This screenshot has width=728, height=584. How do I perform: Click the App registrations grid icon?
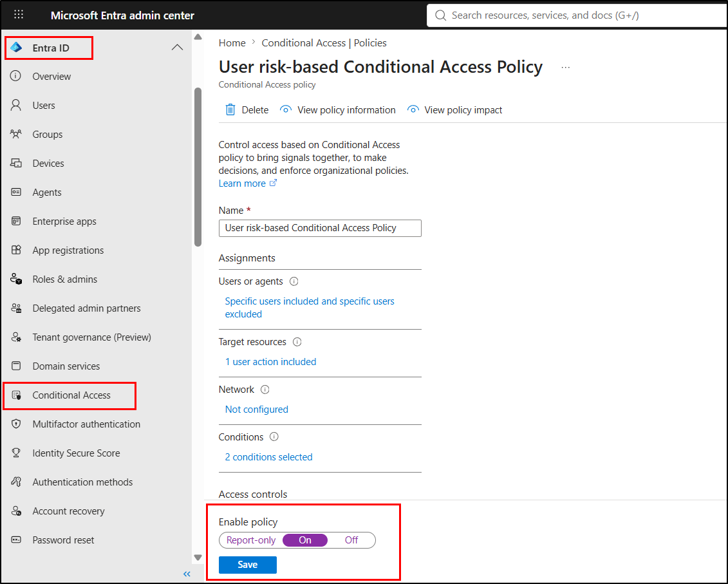click(x=16, y=250)
